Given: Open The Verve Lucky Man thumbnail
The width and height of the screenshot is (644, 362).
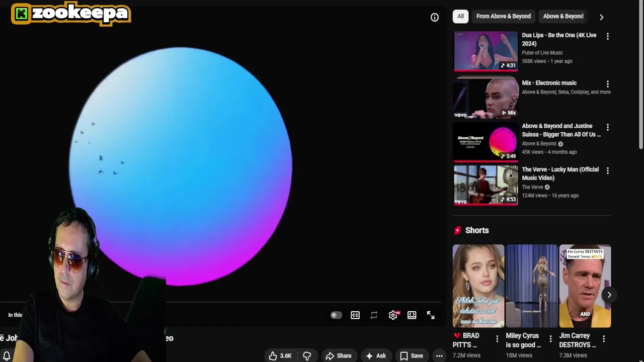Looking at the screenshot, I should 486,186.
